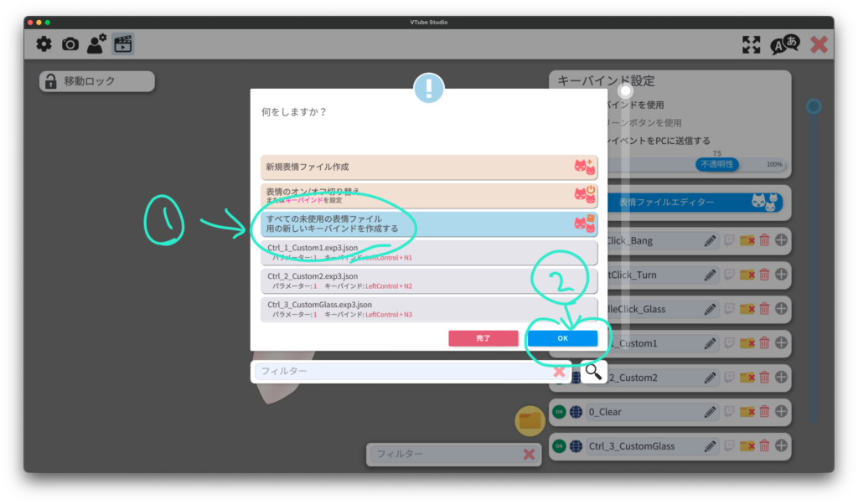Open the model settings person icon

[96, 44]
